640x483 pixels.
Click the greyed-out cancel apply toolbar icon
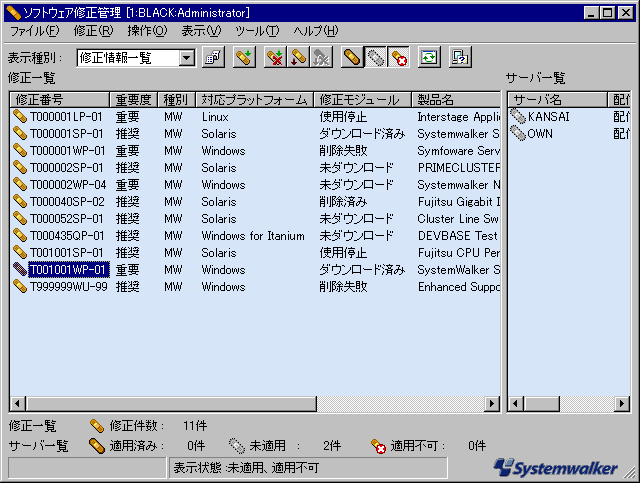(322, 57)
